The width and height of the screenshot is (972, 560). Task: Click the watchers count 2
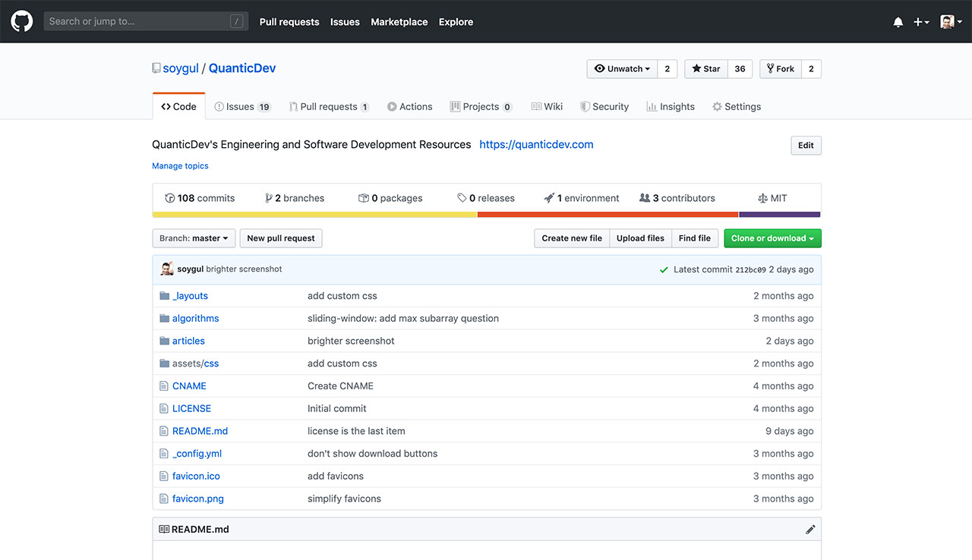point(667,69)
